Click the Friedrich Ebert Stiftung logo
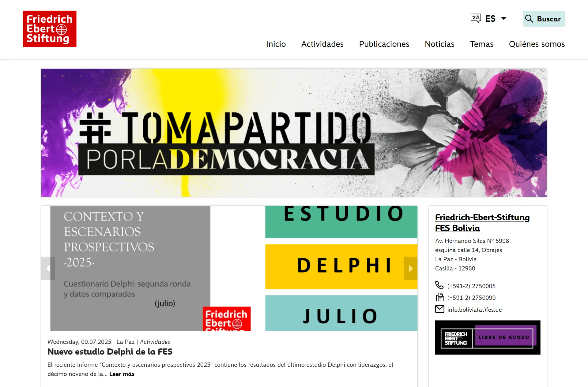The image size is (588, 387). coord(50,29)
